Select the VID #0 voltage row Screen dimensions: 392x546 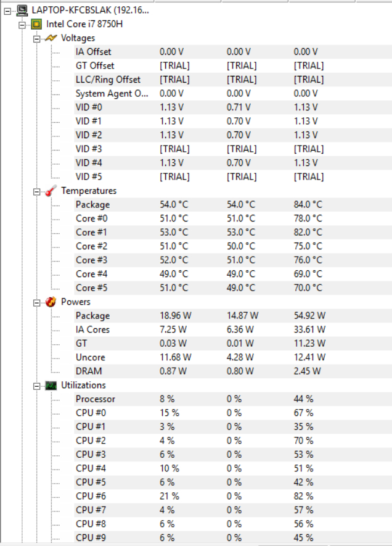point(89,107)
